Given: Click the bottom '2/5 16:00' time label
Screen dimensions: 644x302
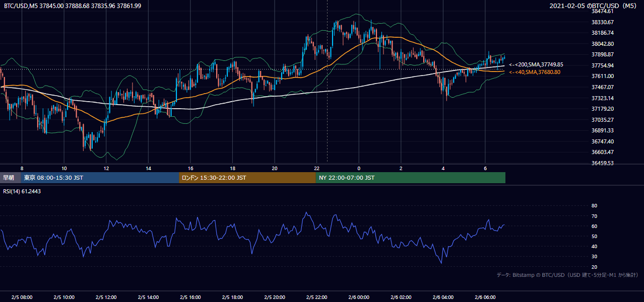Looking at the screenshot, I should (x=190, y=297).
